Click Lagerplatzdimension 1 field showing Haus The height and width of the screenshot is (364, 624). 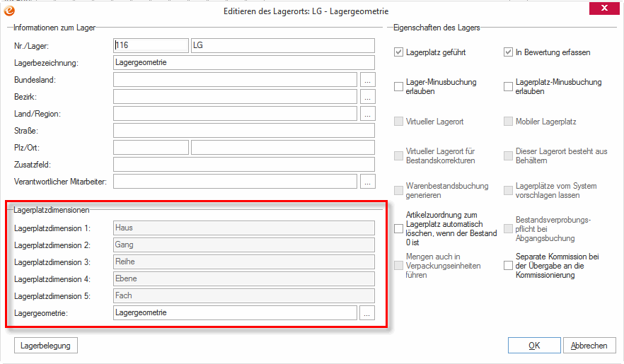click(x=244, y=228)
